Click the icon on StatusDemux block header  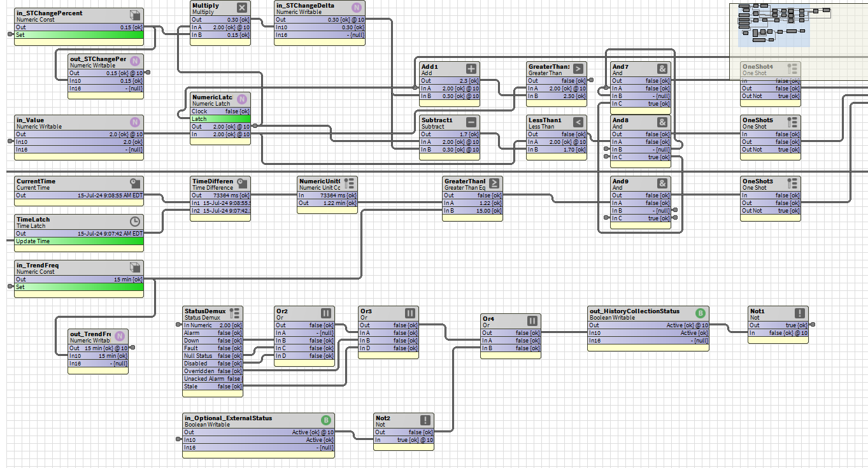coord(234,313)
